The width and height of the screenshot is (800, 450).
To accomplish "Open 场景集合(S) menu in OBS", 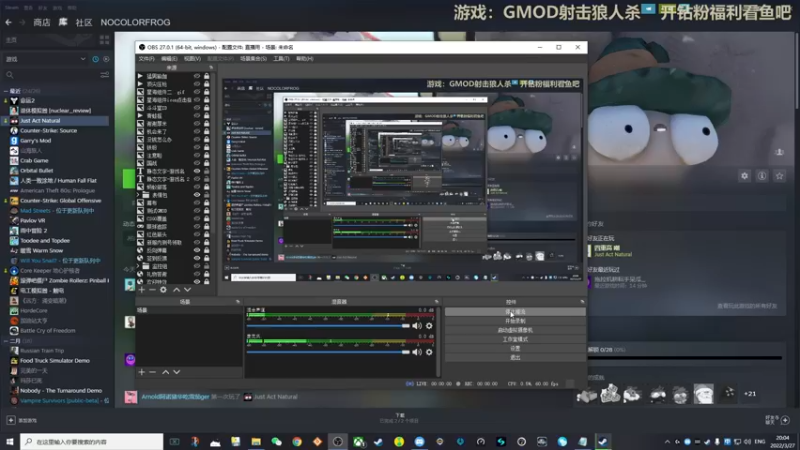I will (x=254, y=59).
